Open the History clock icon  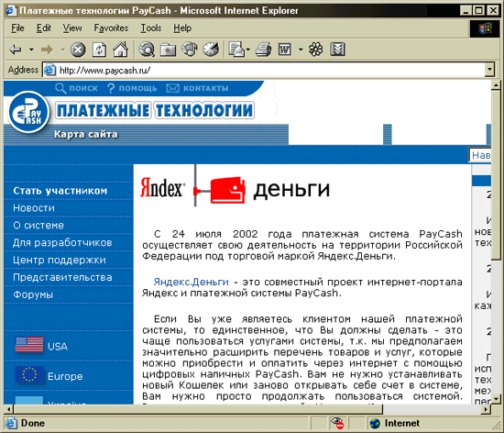[211, 50]
